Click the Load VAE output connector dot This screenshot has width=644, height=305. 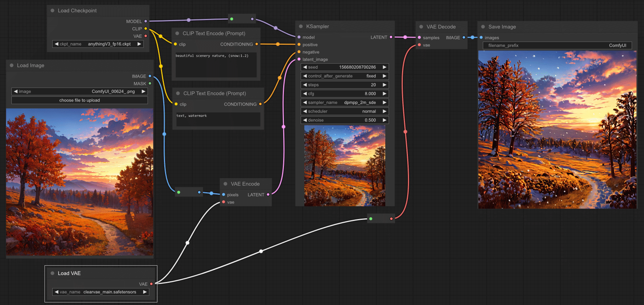click(151, 284)
